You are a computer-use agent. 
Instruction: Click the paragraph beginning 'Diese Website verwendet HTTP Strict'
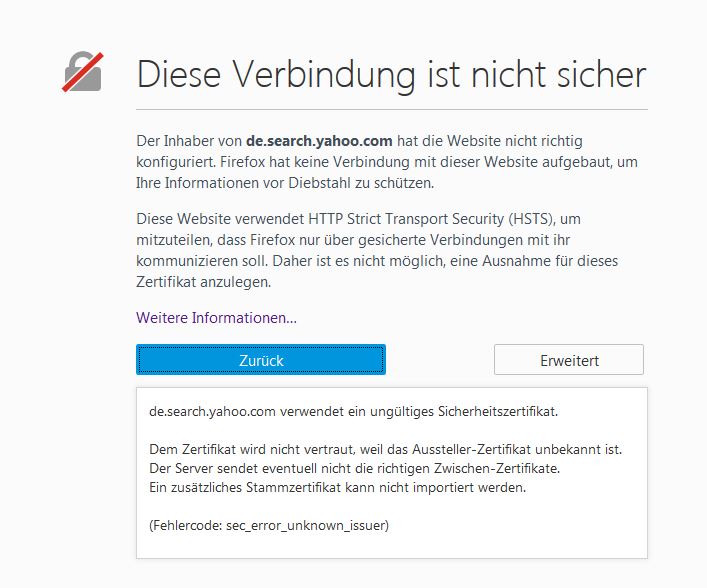(x=377, y=250)
